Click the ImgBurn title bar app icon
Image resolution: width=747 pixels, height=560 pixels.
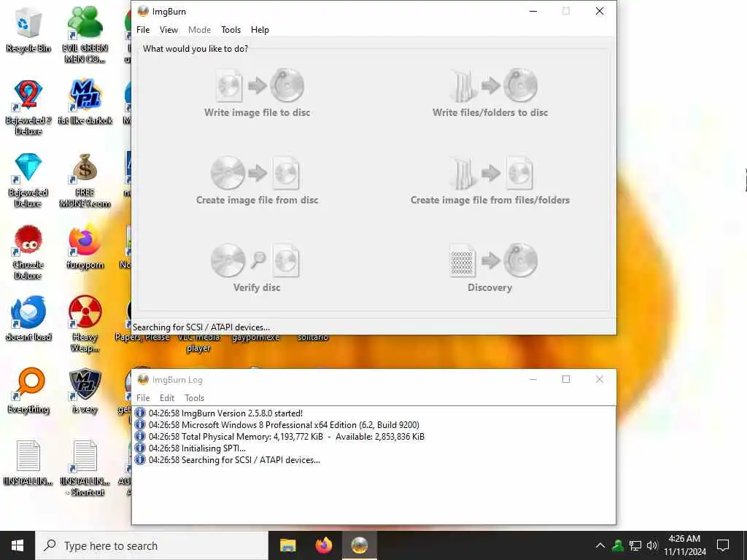(x=143, y=11)
